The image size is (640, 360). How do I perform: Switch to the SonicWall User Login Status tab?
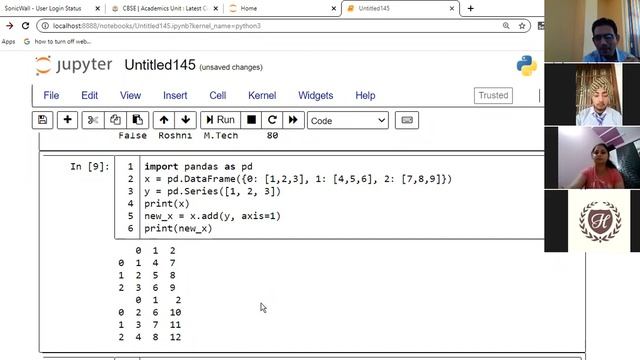pyautogui.click(x=43, y=8)
